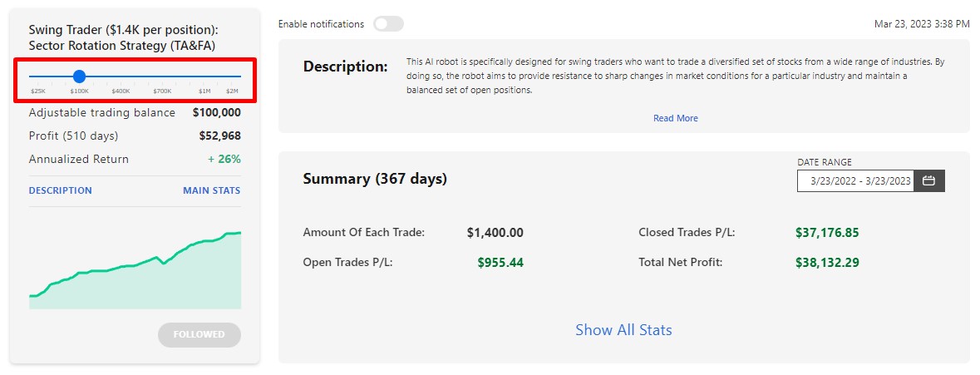Click the Annualized Return +26% value
Image resolution: width=980 pixels, height=375 pixels.
tap(224, 160)
